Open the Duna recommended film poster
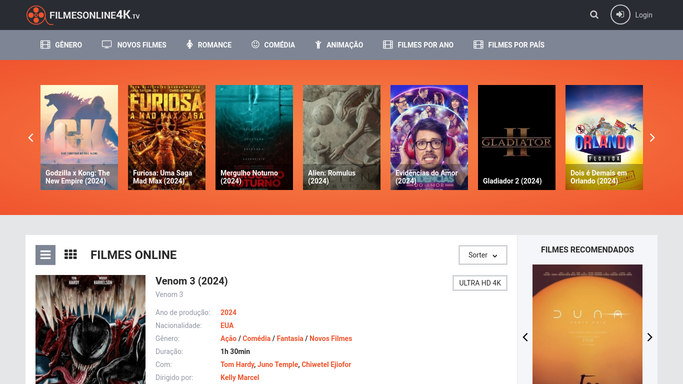683x384 pixels. (x=587, y=324)
